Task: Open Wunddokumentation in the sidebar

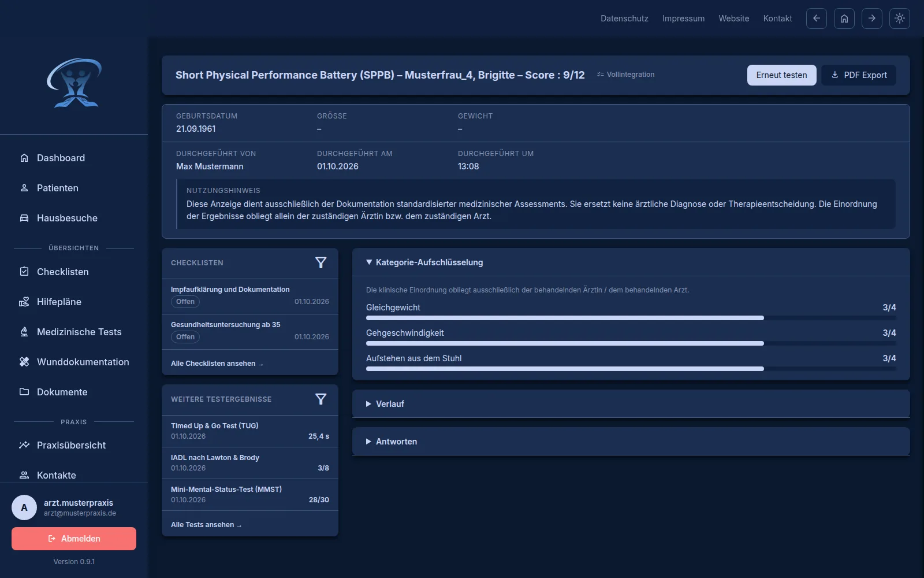Action: point(74,362)
